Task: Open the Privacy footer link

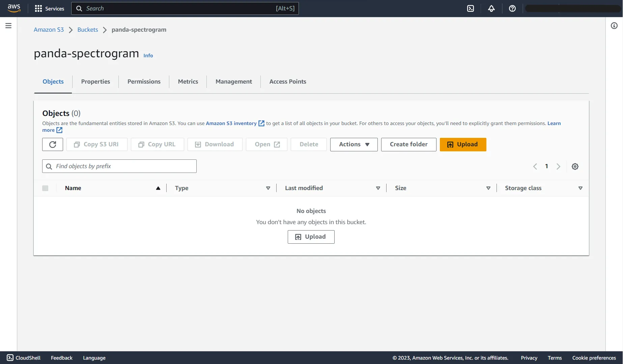Action: pos(529,358)
